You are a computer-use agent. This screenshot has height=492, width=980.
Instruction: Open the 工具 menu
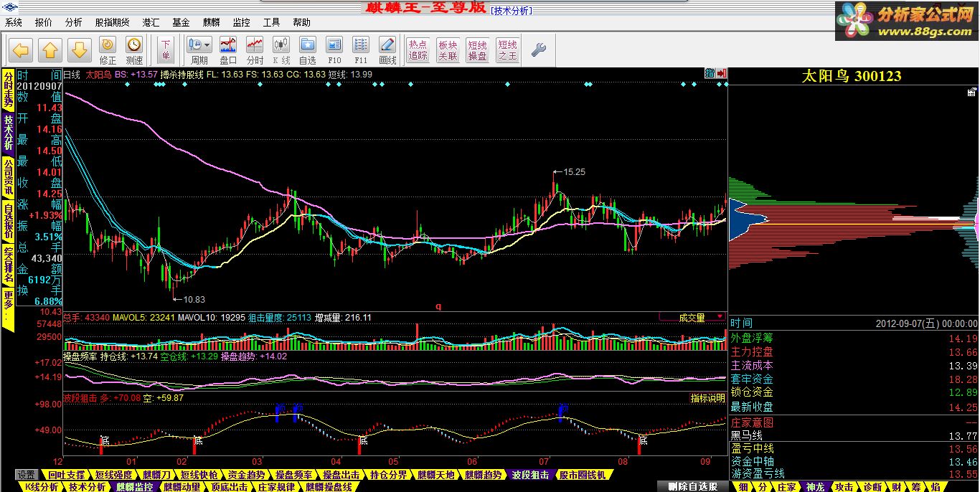(x=272, y=22)
